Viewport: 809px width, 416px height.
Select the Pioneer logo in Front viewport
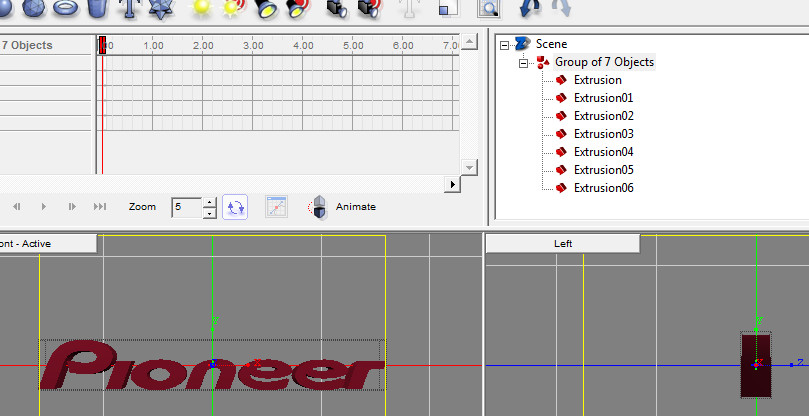tap(213, 364)
